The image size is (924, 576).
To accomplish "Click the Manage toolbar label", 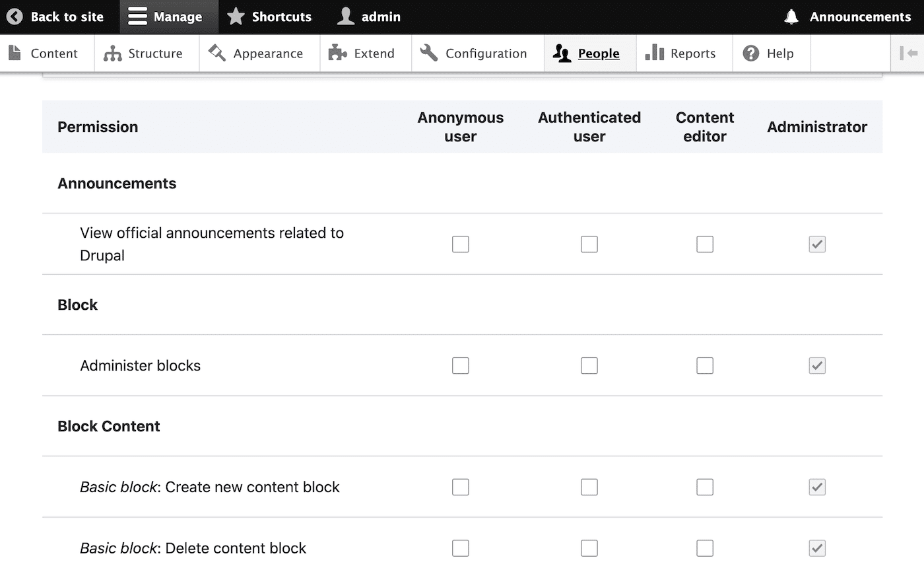I will (178, 17).
